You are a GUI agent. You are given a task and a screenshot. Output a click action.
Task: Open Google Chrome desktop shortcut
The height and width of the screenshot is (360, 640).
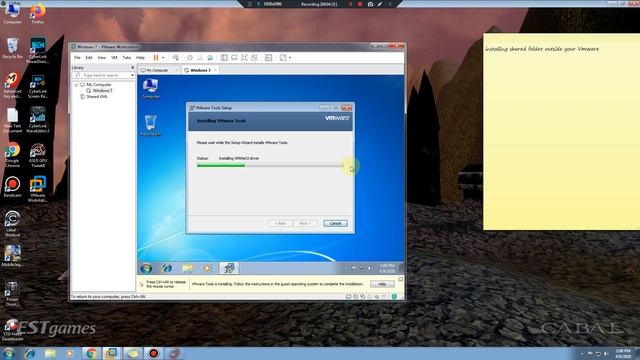(12, 155)
